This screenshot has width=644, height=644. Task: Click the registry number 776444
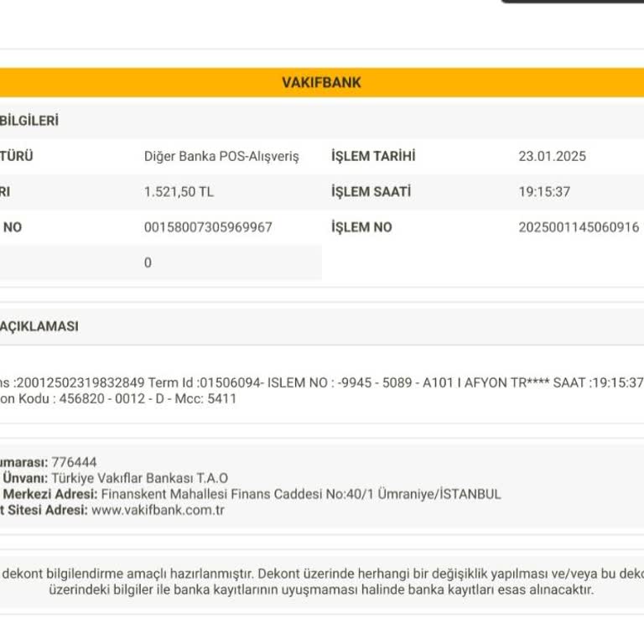click(74, 463)
